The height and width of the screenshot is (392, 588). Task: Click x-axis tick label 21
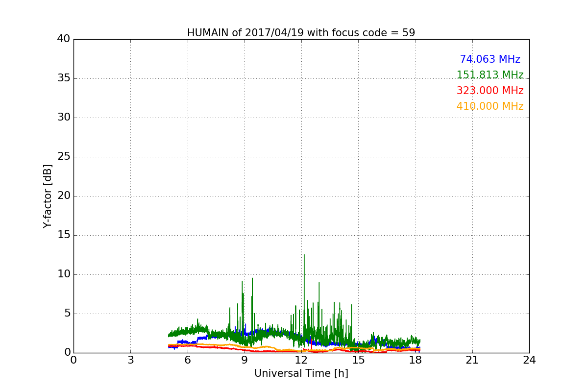(x=472, y=360)
